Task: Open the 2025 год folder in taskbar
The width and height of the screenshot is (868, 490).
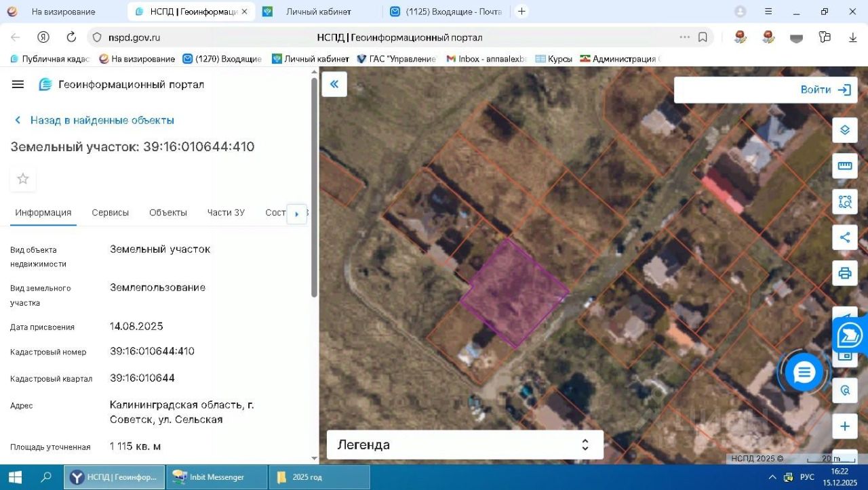Action: tap(319, 477)
